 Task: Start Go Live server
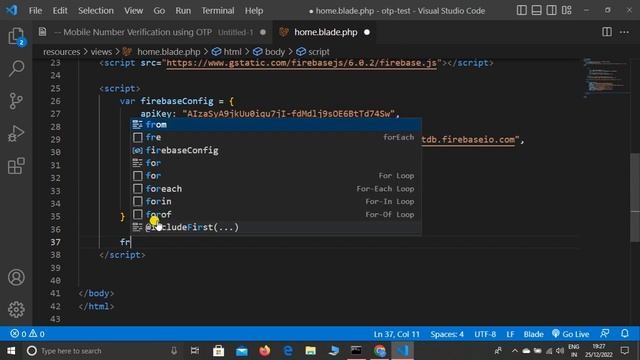click(570, 334)
